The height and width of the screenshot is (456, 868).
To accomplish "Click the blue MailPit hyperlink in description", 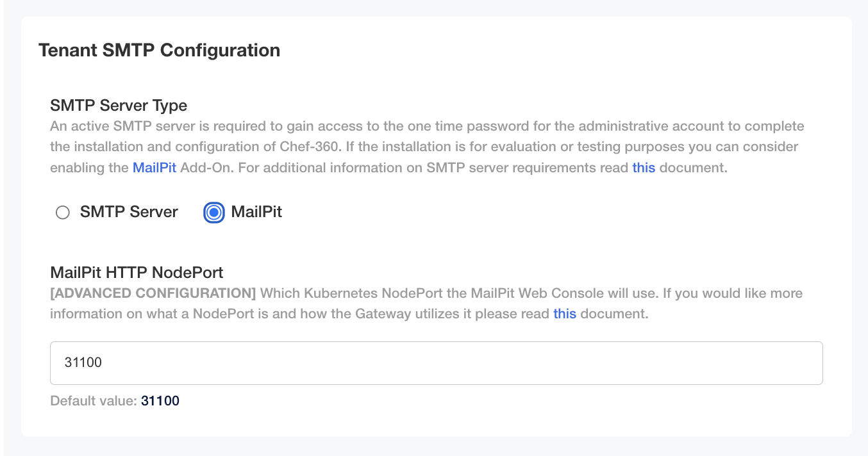I will pos(154,167).
